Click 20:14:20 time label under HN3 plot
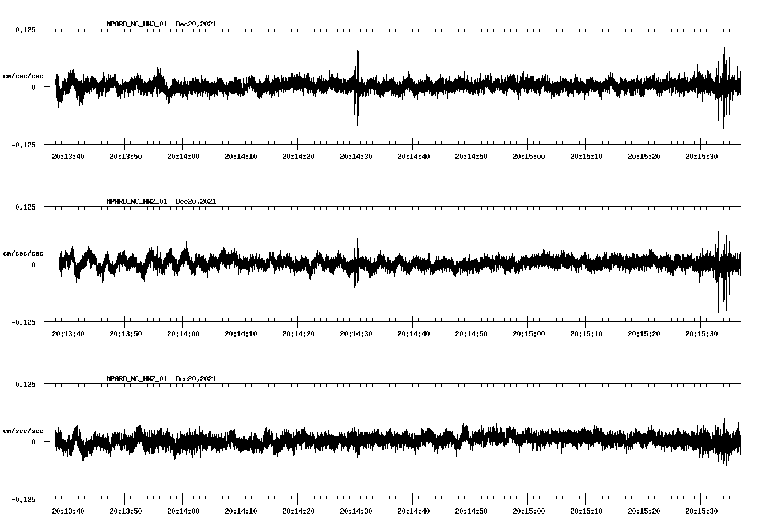Viewport: 782px width, 532px height. (x=298, y=156)
